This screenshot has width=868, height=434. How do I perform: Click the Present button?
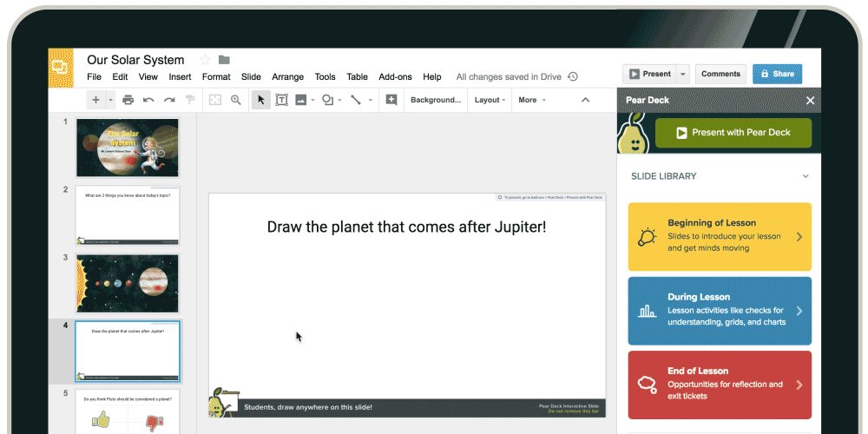pyautogui.click(x=649, y=74)
